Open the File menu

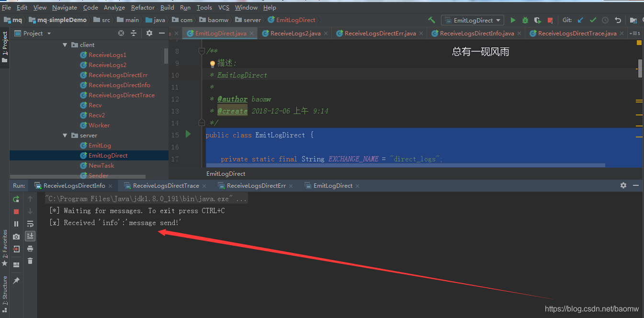pos(7,7)
